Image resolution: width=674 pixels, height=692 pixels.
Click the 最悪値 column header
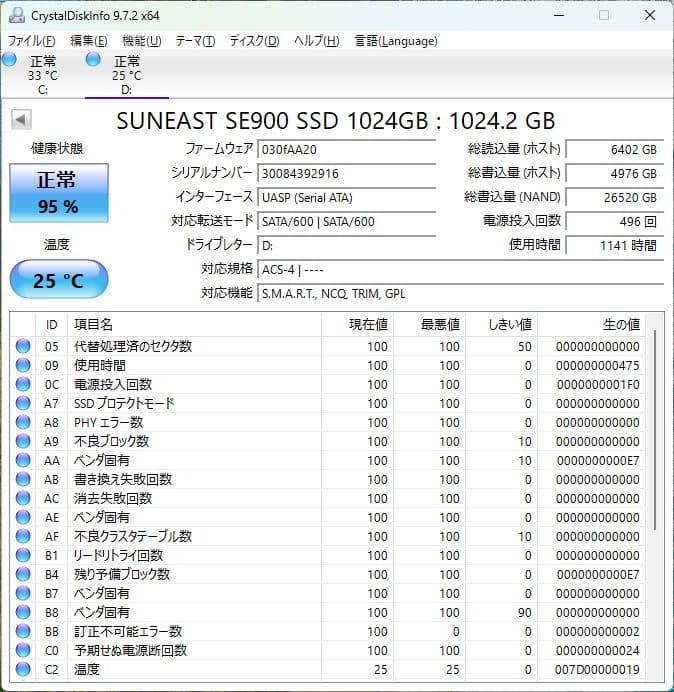point(429,324)
